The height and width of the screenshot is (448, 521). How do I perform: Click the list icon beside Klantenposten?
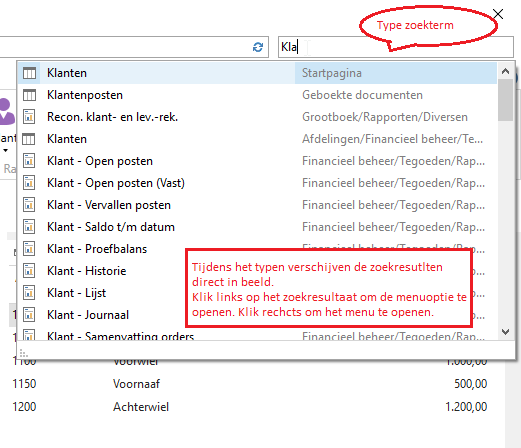(29, 95)
